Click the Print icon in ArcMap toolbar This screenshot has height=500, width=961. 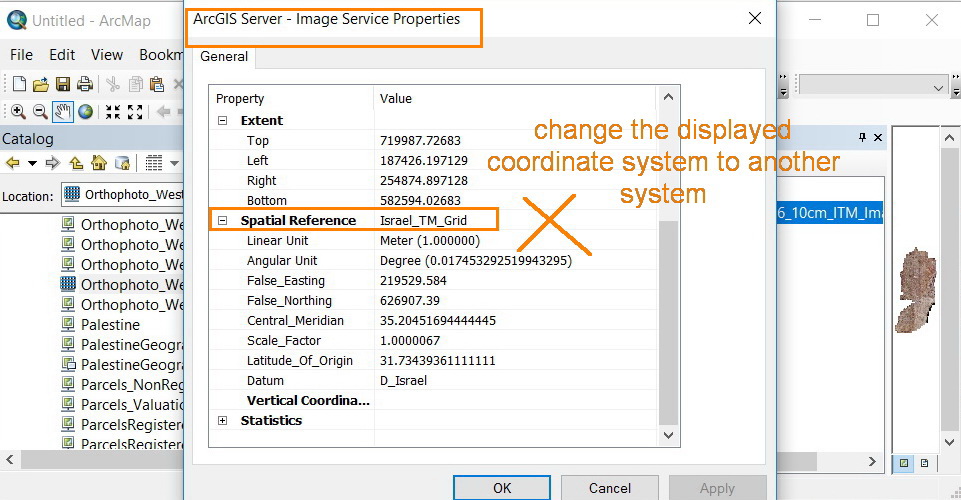85,84
